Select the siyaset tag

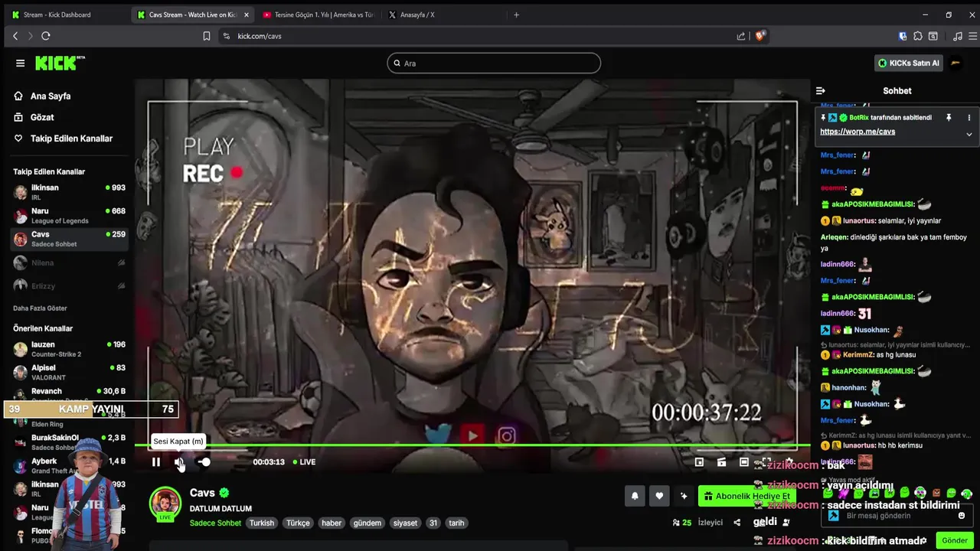405,523
